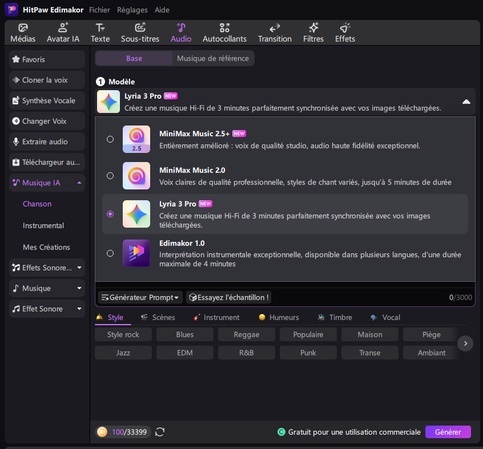Screen dimensions: 483x449
Task: Add the Reggae style tag
Action: [247, 335]
